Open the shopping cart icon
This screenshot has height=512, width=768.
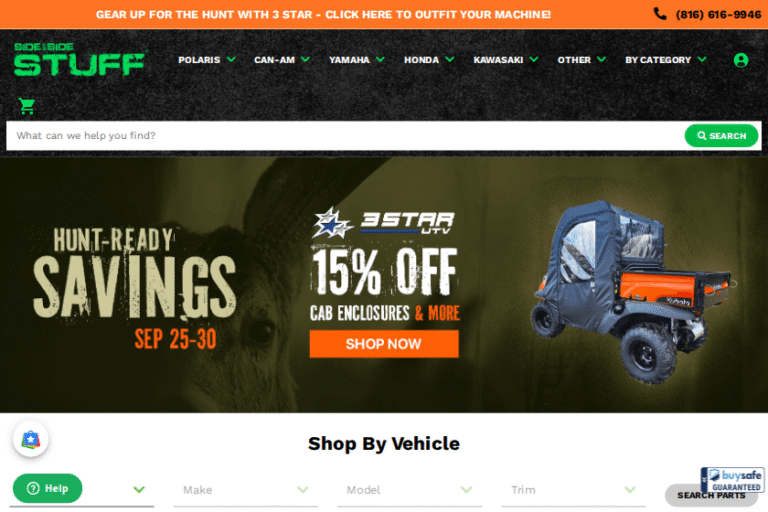click(26, 106)
